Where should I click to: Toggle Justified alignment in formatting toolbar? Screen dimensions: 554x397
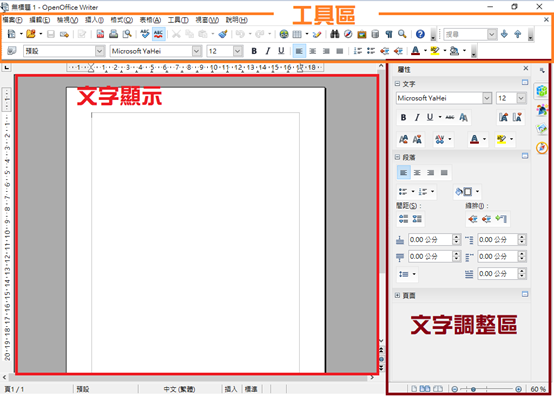pos(340,51)
